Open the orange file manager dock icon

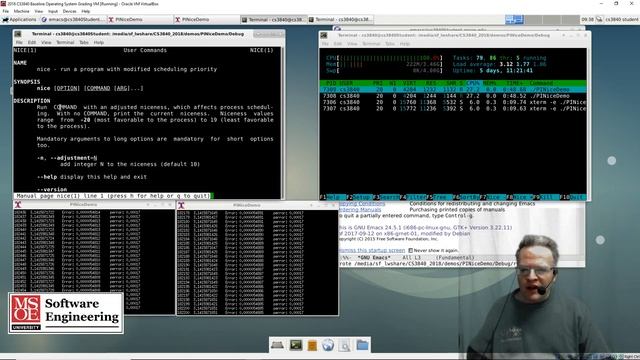[312, 345]
